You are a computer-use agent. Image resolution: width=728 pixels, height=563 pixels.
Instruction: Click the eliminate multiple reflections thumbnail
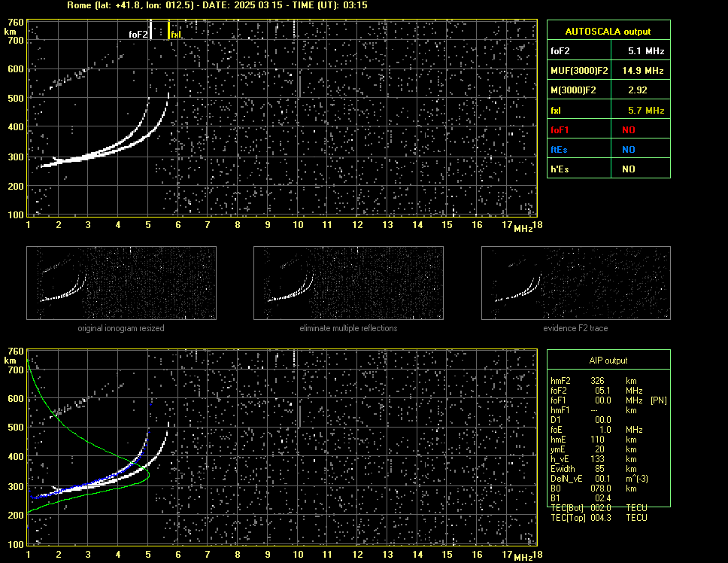[x=348, y=283]
